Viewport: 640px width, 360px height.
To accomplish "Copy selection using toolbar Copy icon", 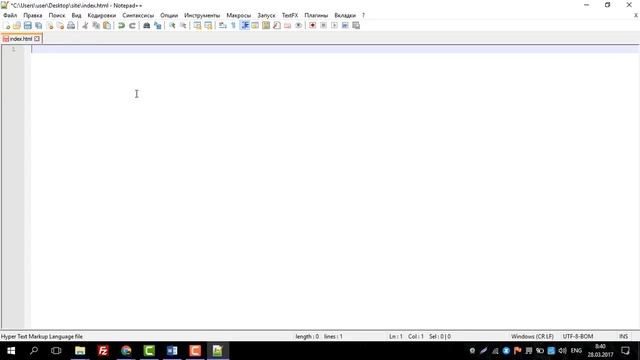I will pos(96,25).
